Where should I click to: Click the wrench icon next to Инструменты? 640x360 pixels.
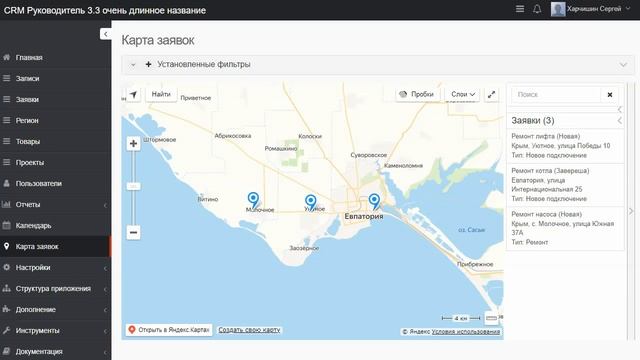7,330
